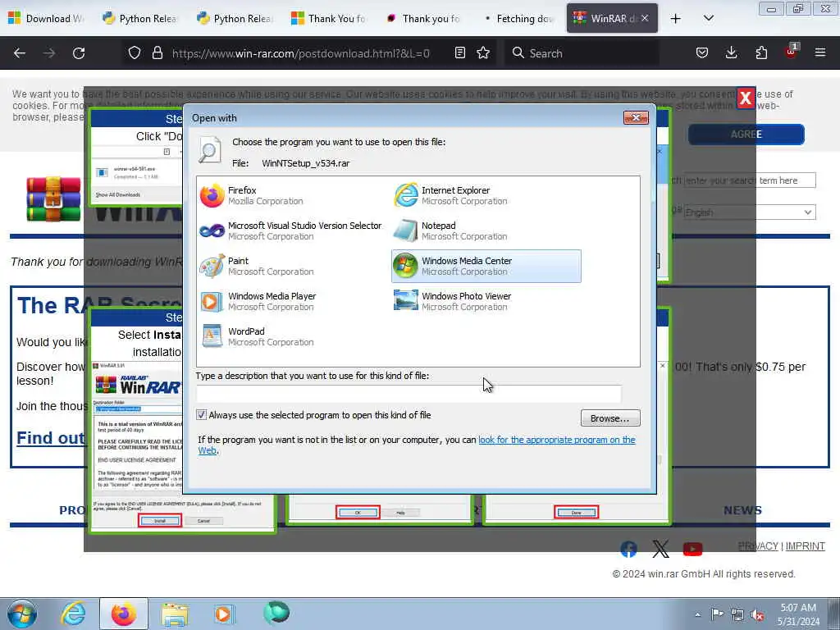The image size is (840, 630).
Task: Open the IMPRINT link
Action: point(806,546)
